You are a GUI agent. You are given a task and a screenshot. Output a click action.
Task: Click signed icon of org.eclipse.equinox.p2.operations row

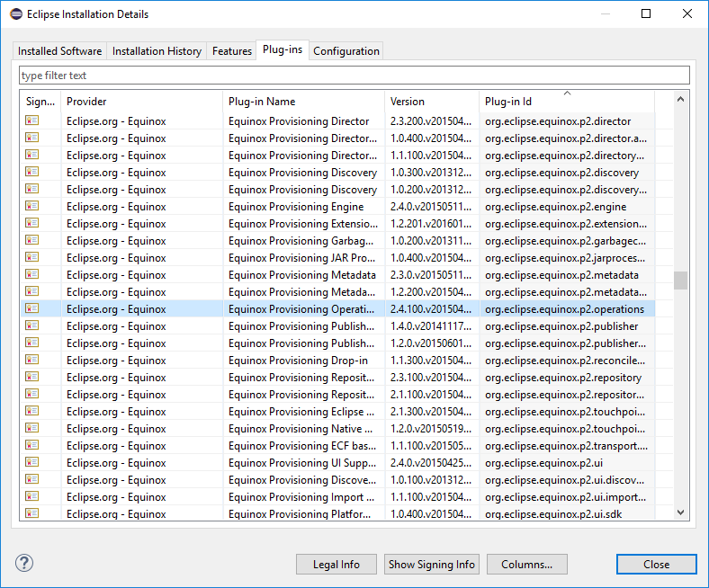click(x=32, y=308)
